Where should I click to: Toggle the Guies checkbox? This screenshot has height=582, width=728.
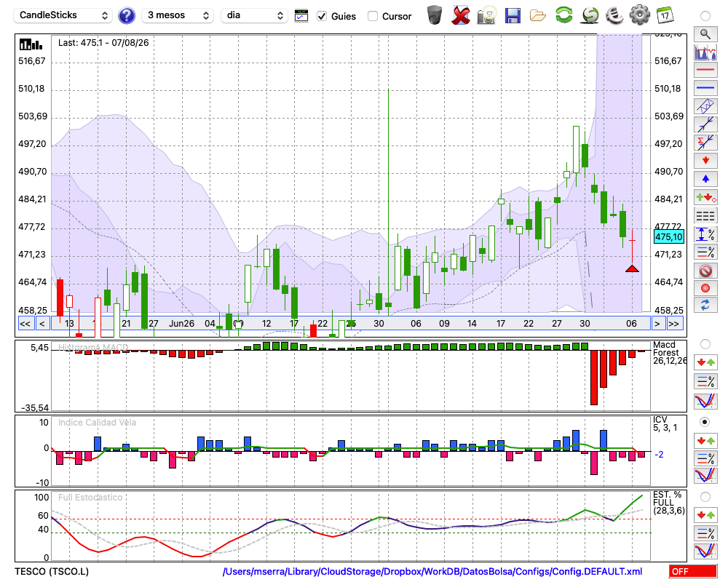point(322,16)
